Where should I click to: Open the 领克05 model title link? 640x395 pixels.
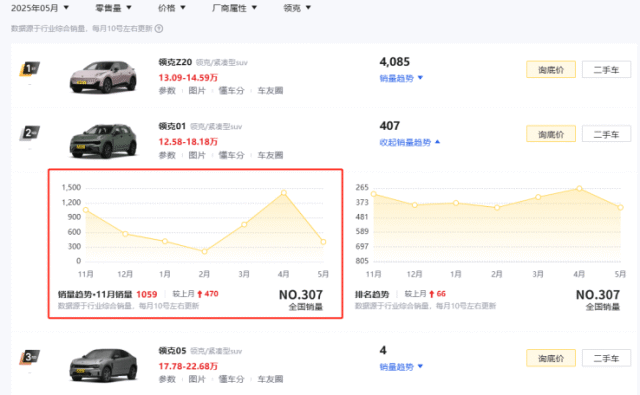[x=172, y=351]
